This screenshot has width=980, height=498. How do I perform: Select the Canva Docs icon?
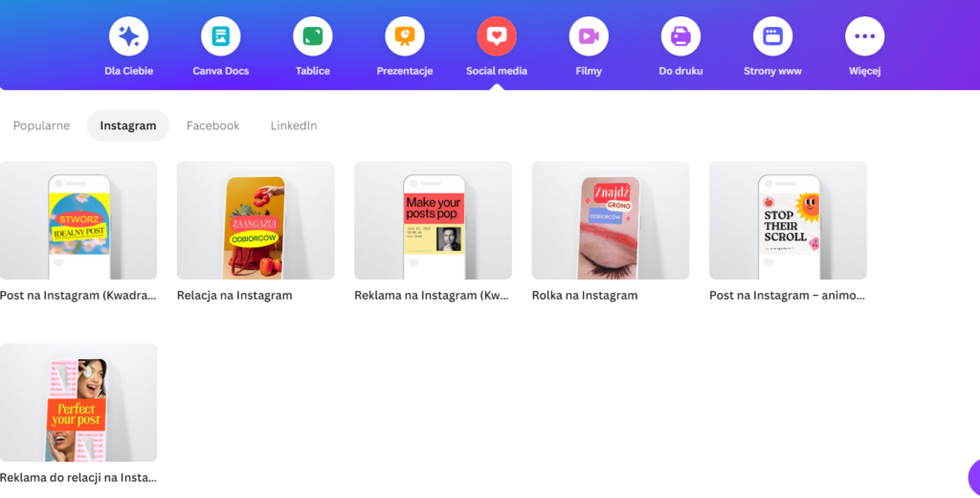tap(220, 36)
